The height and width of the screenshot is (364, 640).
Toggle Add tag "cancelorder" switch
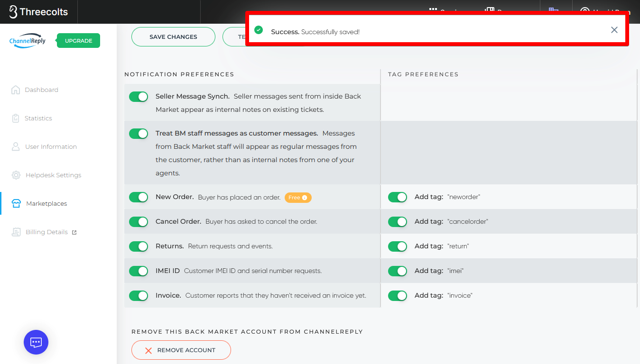pos(398,222)
